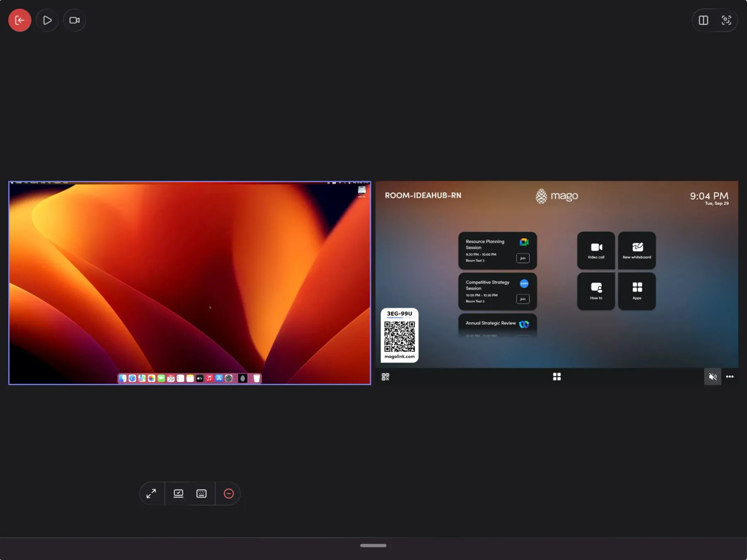Open the keyboard input icon
The height and width of the screenshot is (560, 747).
(x=201, y=493)
